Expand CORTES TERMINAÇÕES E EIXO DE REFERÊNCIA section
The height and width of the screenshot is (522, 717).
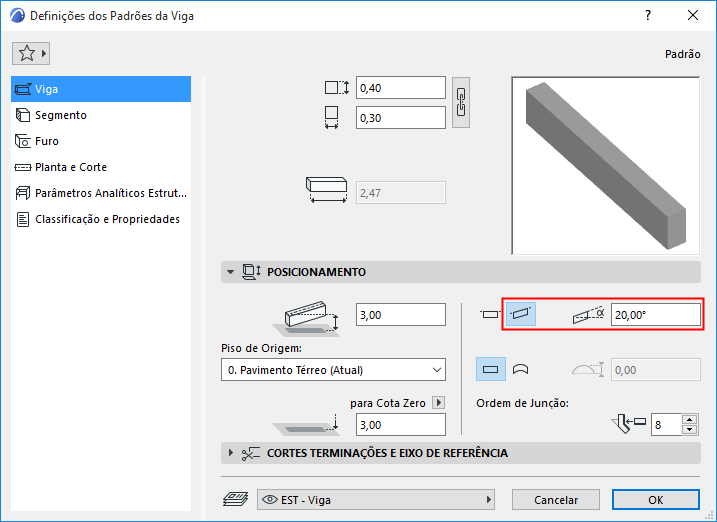tap(231, 453)
